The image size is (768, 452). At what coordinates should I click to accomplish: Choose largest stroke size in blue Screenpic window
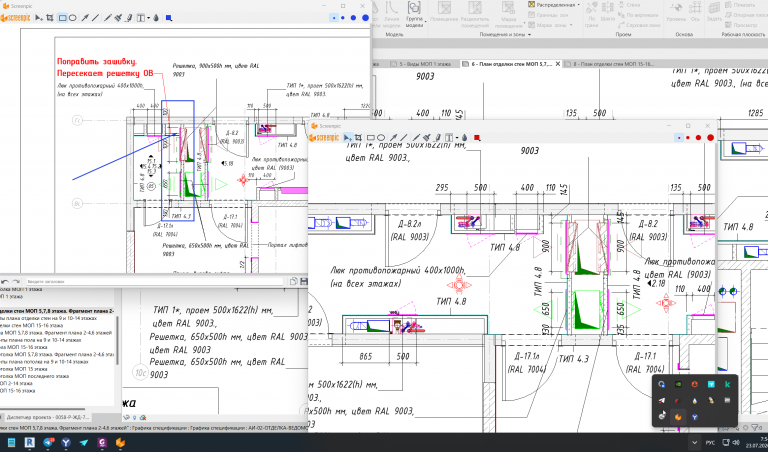point(365,18)
